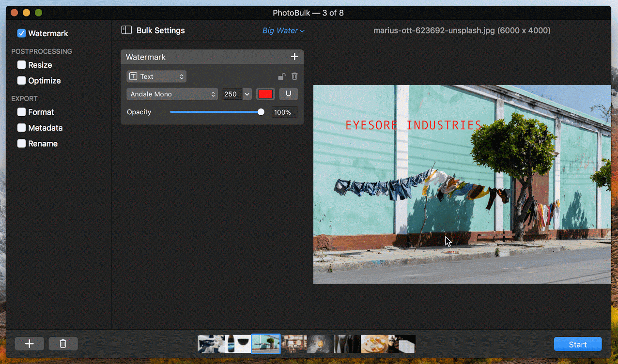Click the Watermark panel header title
The image size is (618, 364).
[x=146, y=57]
